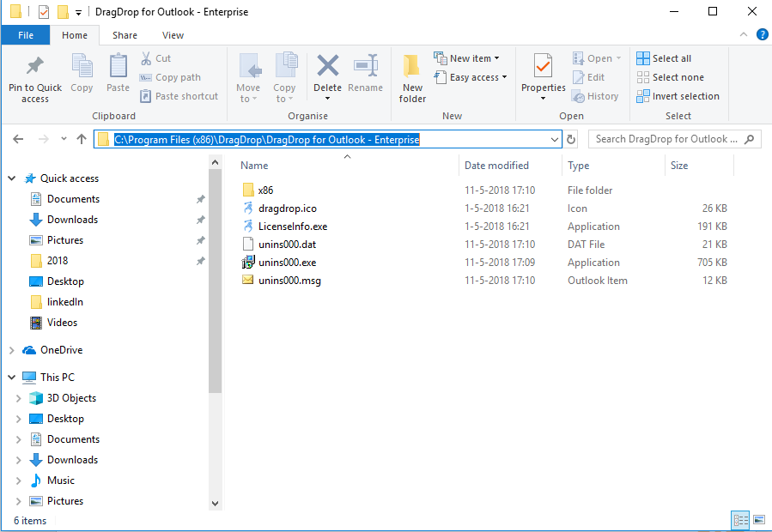This screenshot has width=772, height=532.
Task: Open recent locations dropdown arrow
Action: tap(64, 139)
